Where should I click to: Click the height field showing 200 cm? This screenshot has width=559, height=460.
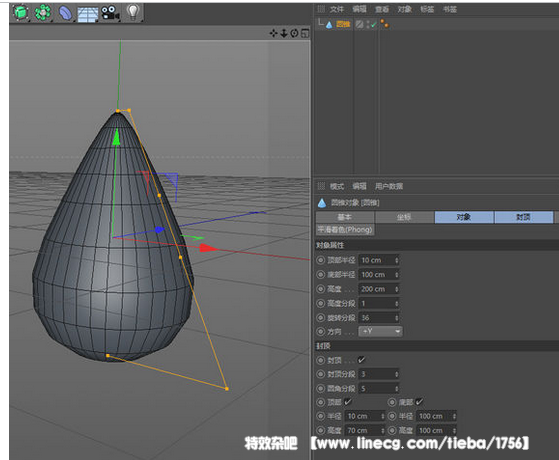379,289
